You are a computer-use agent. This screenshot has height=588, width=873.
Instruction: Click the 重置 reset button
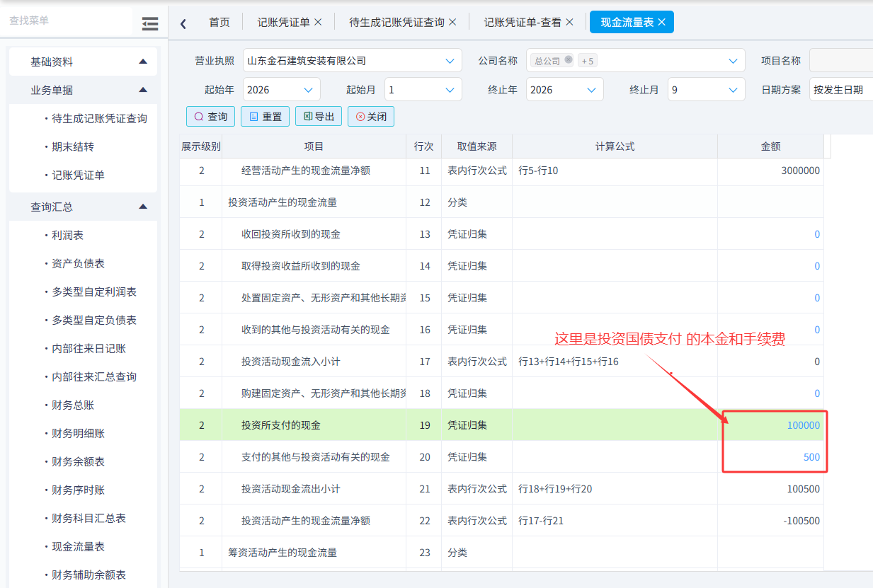click(265, 116)
